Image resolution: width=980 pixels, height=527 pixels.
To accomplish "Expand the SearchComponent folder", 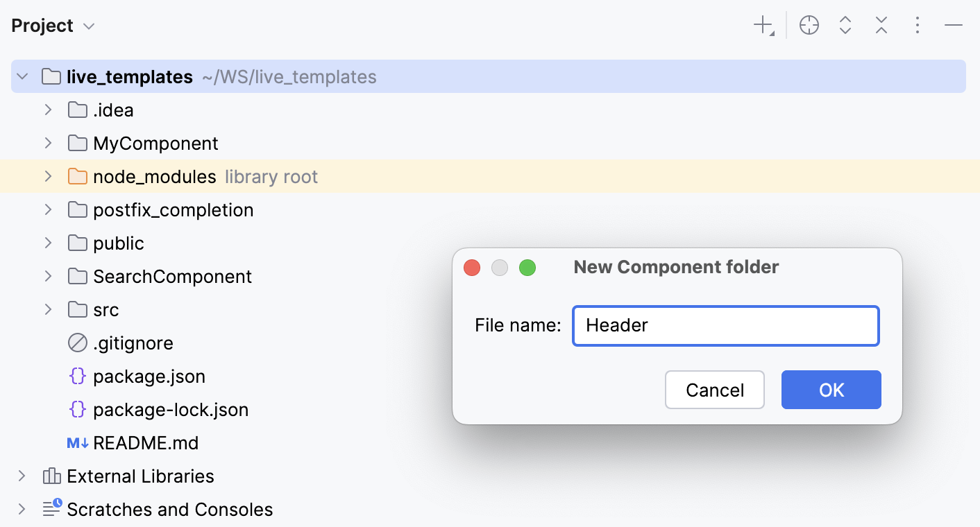I will pyautogui.click(x=47, y=276).
